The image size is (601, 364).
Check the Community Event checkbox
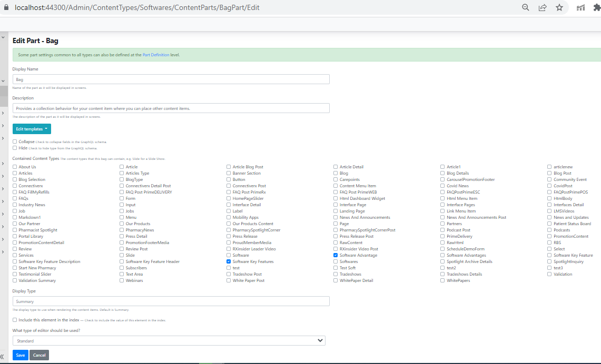549,179
